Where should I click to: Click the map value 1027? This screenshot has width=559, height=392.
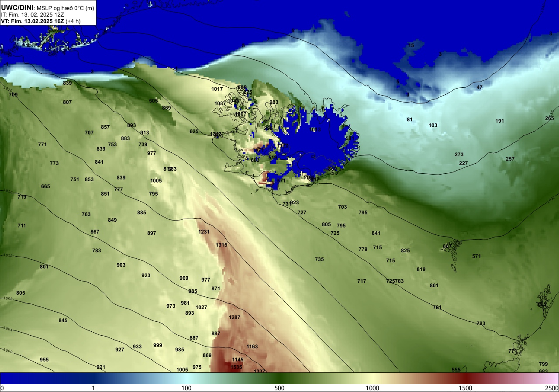pyautogui.click(x=201, y=307)
